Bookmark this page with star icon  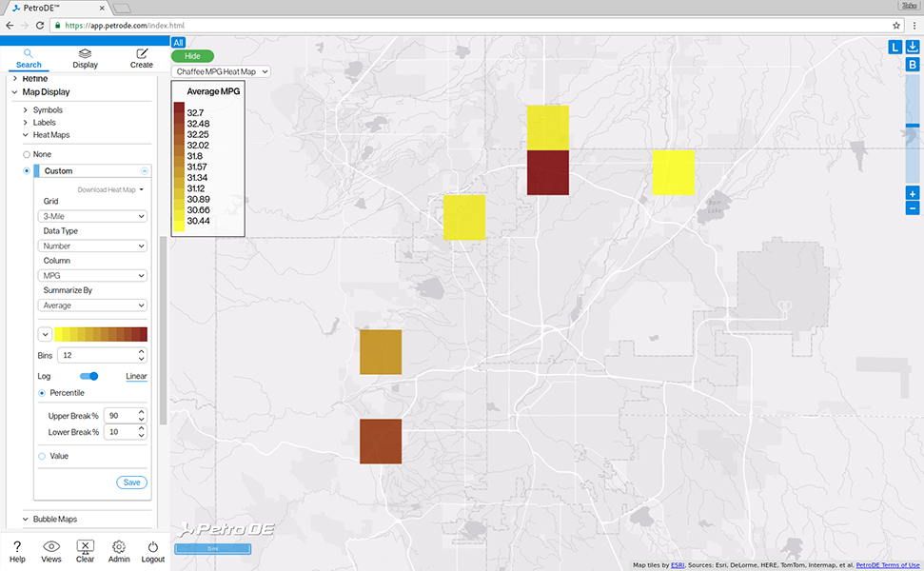(896, 26)
